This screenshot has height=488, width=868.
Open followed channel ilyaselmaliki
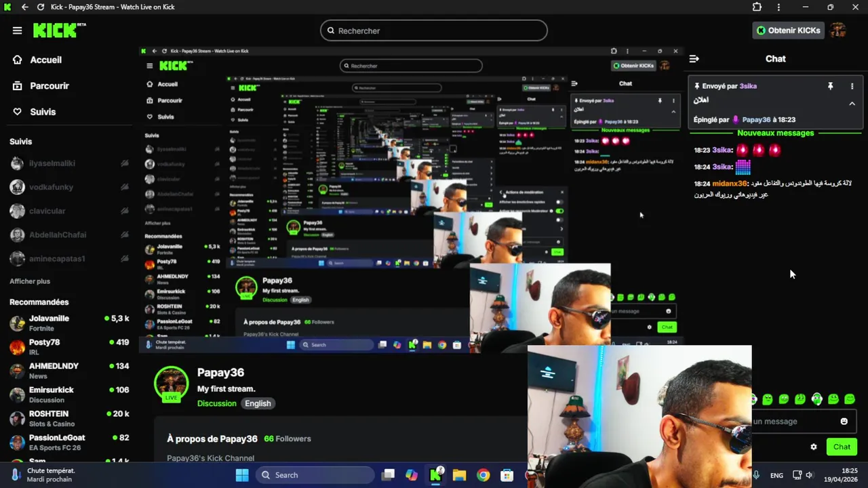click(68, 163)
